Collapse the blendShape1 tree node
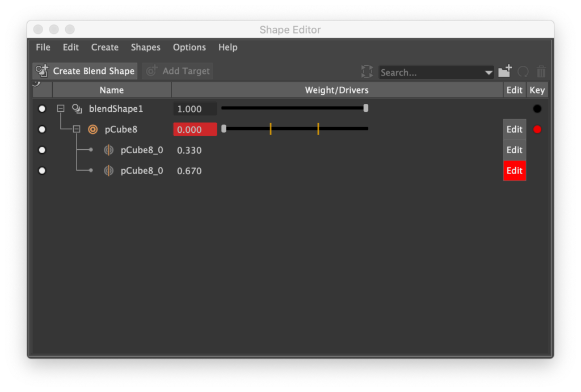Viewport: 581px width, 392px height. 61,108
